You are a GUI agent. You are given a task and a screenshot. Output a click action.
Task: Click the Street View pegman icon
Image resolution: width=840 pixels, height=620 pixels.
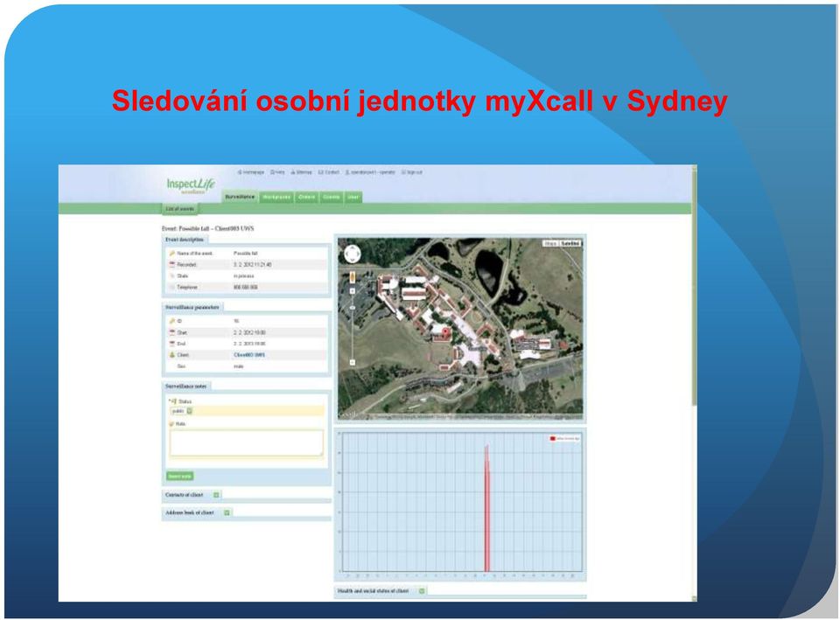353,277
